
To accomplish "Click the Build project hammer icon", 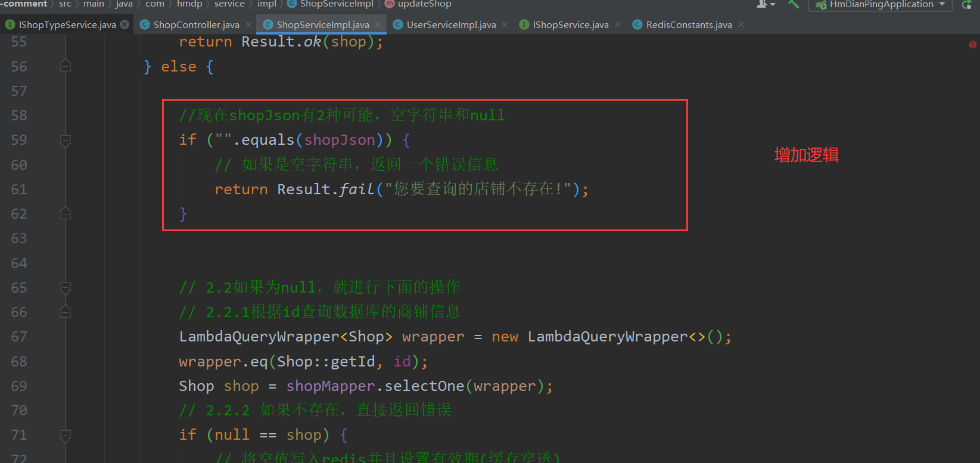I will coord(794,4).
